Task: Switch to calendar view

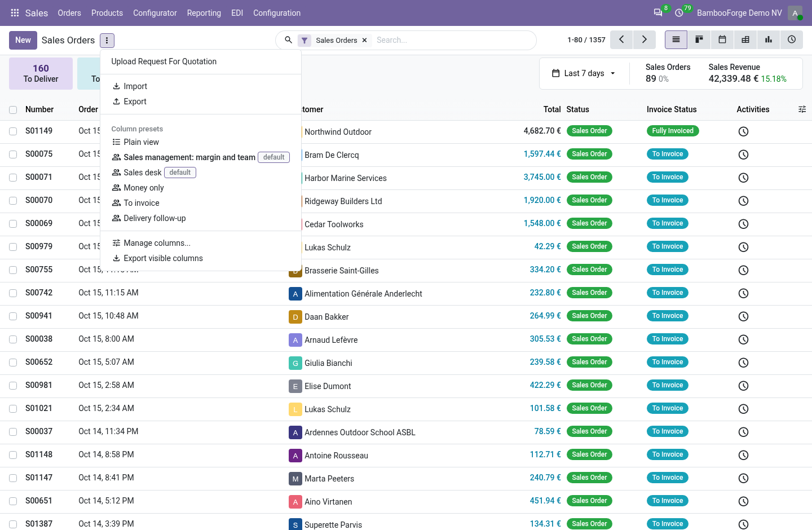Action: (722, 39)
